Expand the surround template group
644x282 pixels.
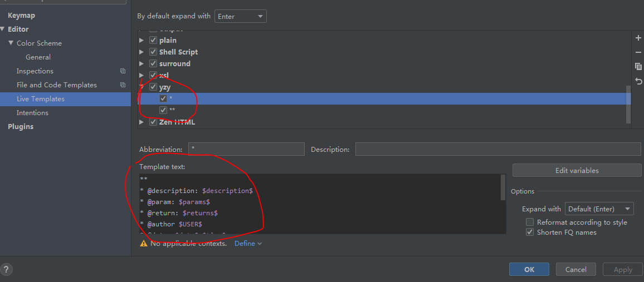pyautogui.click(x=142, y=63)
